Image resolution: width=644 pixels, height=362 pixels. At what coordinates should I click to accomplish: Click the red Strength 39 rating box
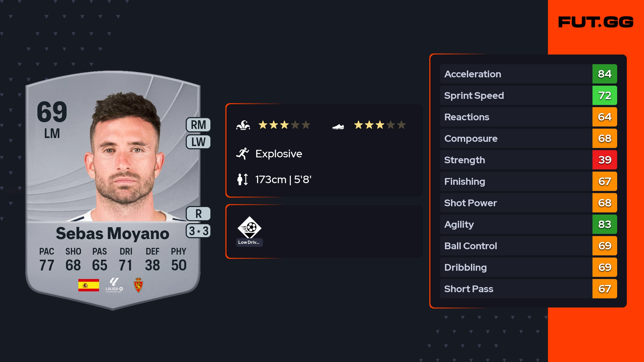[x=605, y=160]
